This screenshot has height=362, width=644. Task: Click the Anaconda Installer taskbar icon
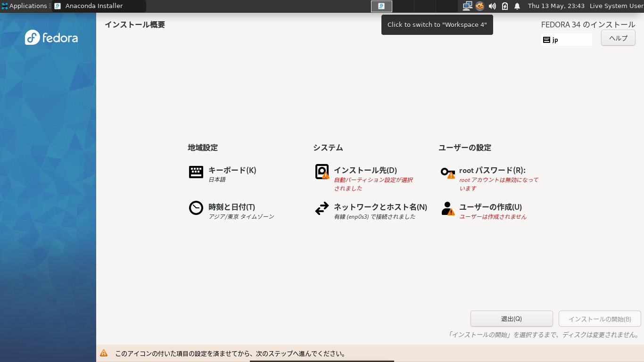point(58,6)
